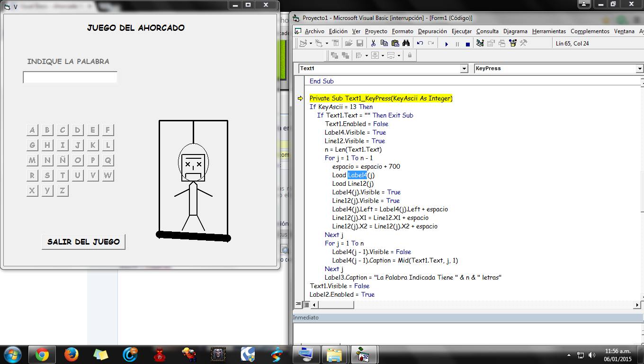Click the Bring to Front icon
Image resolution: width=644 pixels, height=364 pixels.
click(x=334, y=55)
